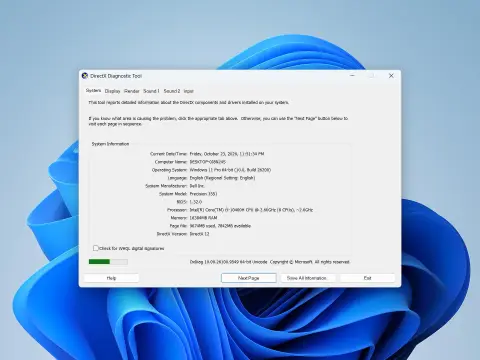Switch to the Sound 2 tab
The image size is (480, 360).
[172, 91]
